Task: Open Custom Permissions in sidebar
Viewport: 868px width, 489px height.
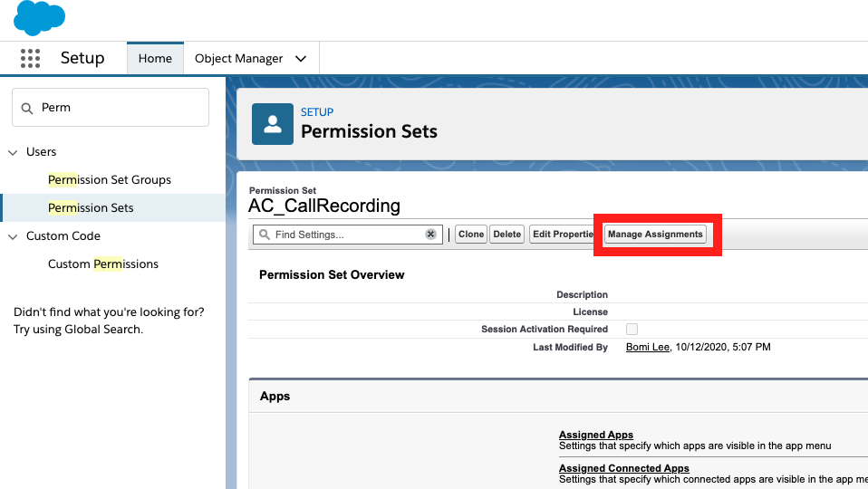Action: (103, 264)
